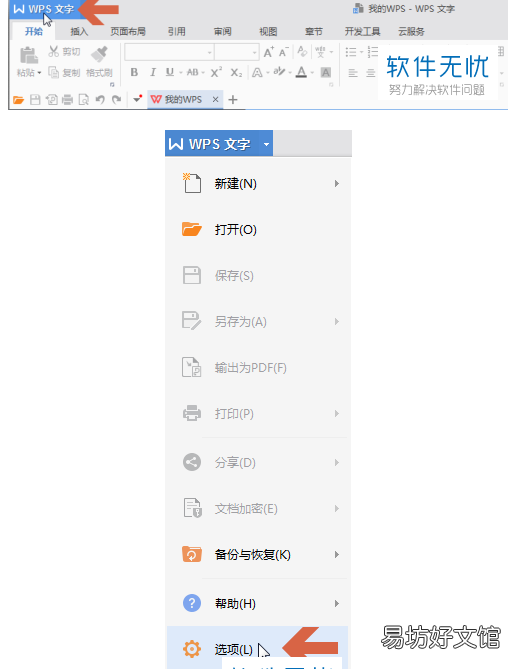Open the 视图 ribbon tab
528x669 pixels.
click(x=268, y=31)
